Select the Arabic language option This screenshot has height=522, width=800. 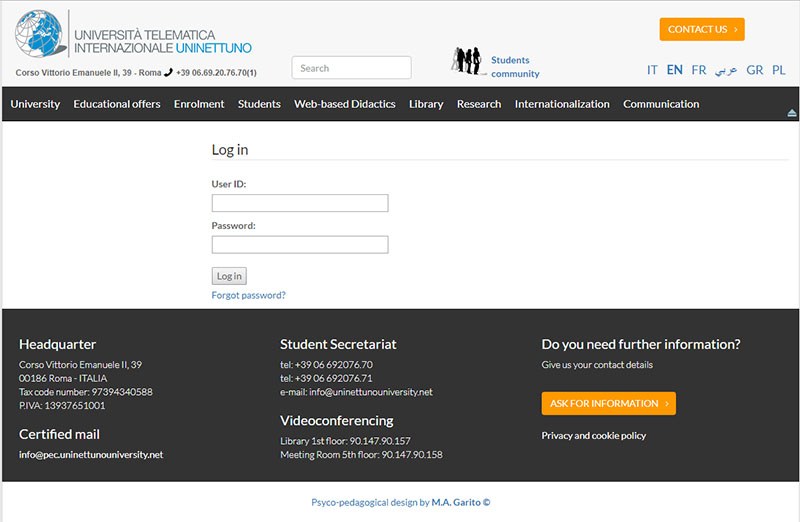726,70
